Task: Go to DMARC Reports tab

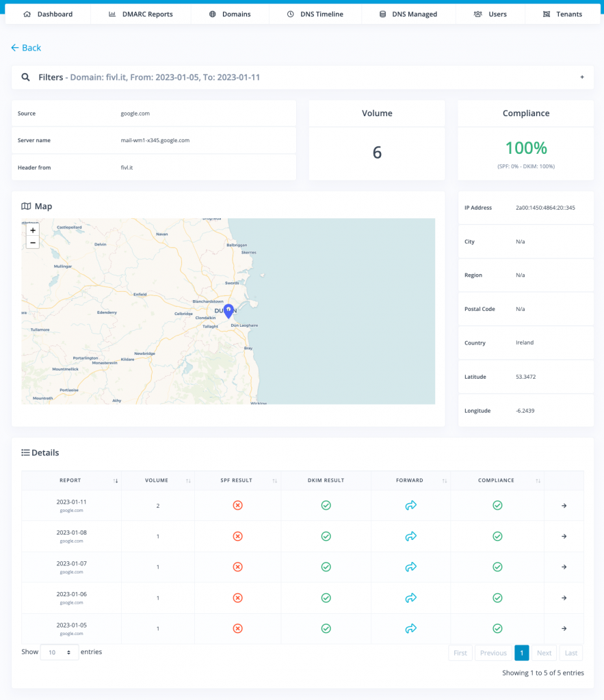Action: [141, 14]
